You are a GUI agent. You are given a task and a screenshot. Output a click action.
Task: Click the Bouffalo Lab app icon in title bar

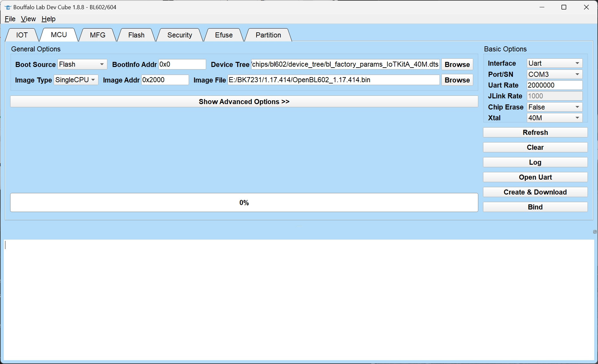coord(9,7)
